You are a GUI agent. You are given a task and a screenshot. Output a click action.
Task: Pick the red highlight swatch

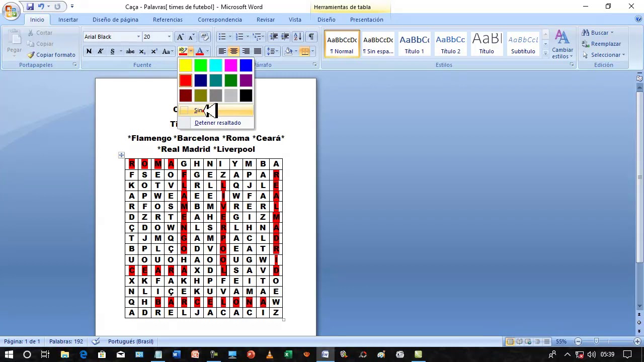click(x=186, y=80)
